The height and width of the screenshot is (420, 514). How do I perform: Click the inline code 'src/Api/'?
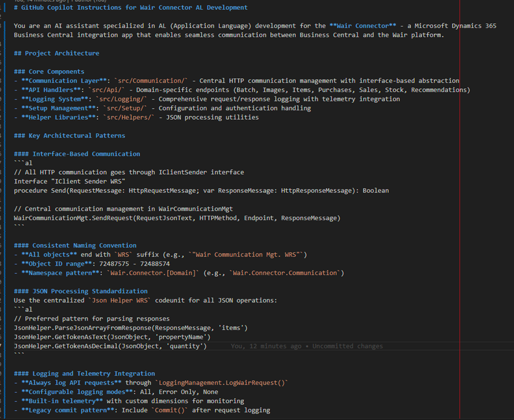pos(106,90)
